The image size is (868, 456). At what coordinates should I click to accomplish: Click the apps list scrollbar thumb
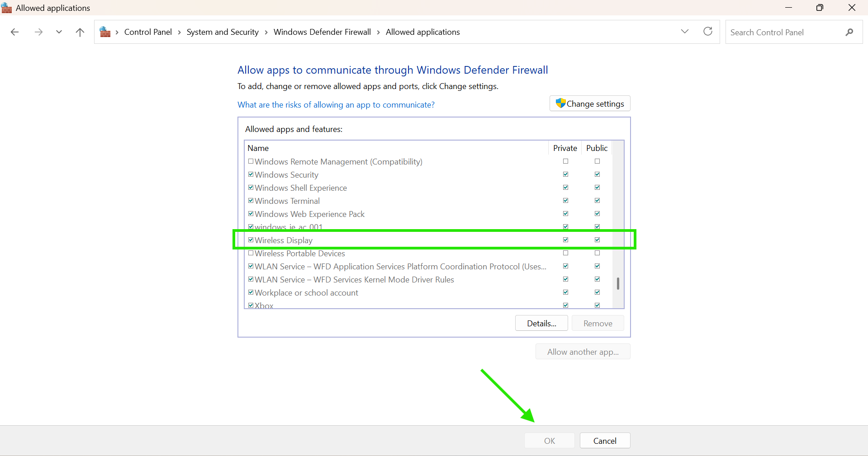[618, 283]
